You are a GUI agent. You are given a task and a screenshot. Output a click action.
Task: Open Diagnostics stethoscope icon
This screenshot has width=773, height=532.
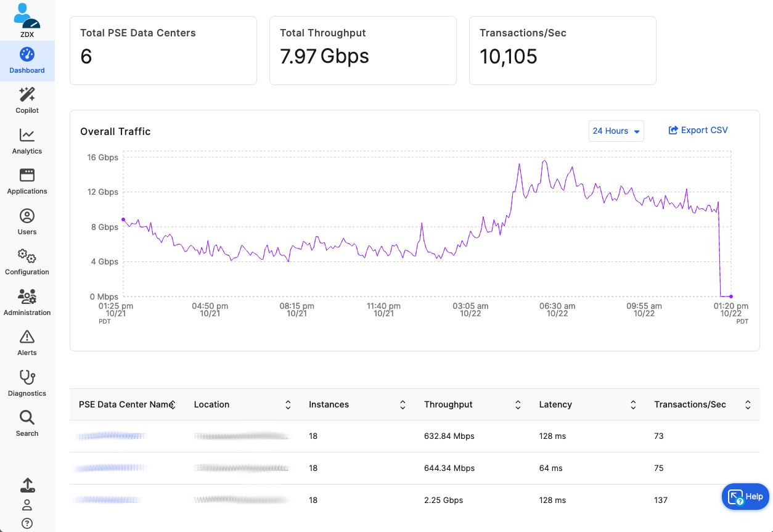(x=27, y=377)
